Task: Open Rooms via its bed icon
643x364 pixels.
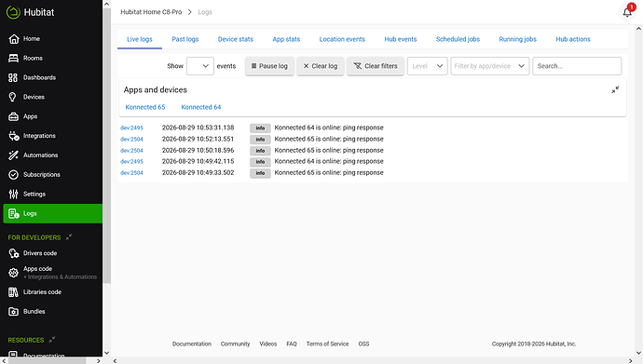Action: (14, 58)
